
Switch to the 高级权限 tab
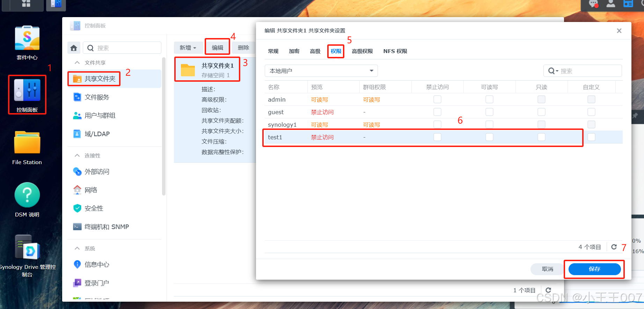(x=362, y=51)
